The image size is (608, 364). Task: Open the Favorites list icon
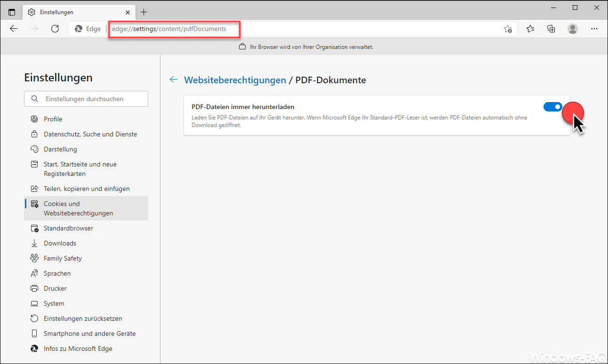(530, 29)
